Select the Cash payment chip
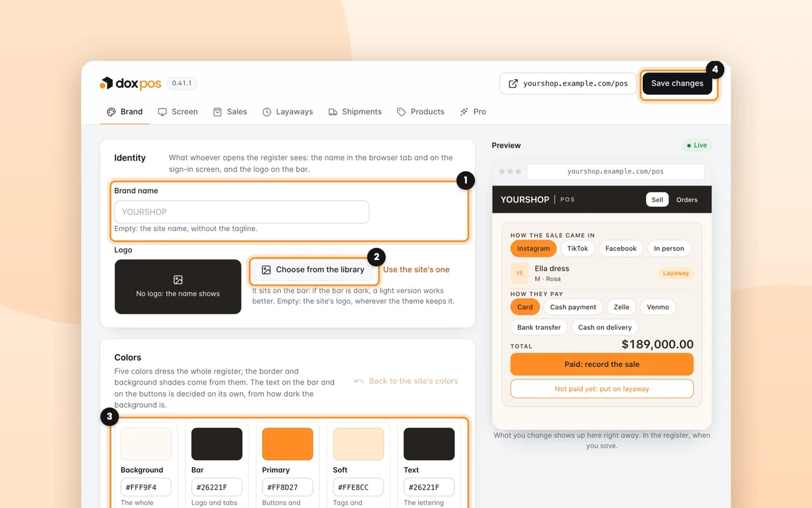The image size is (812, 508). [x=573, y=307]
